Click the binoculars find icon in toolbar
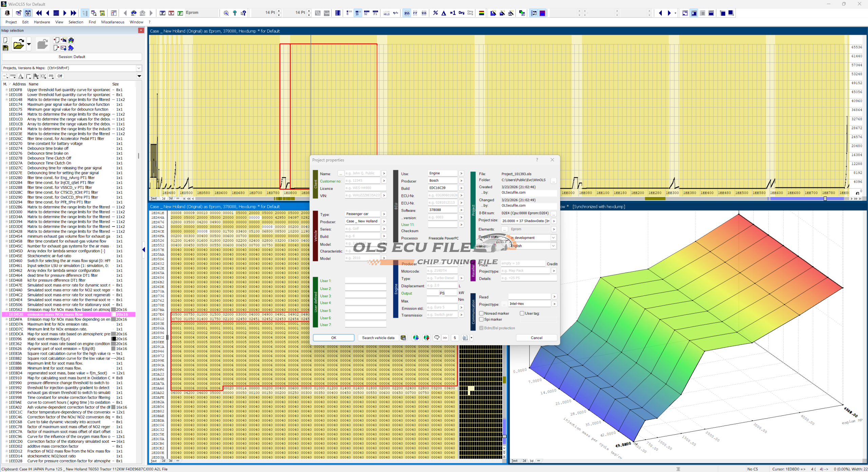 click(x=134, y=13)
